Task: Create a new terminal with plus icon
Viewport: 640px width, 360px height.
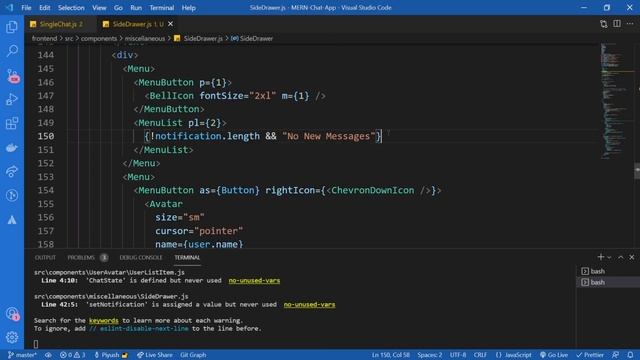Action: (600, 257)
